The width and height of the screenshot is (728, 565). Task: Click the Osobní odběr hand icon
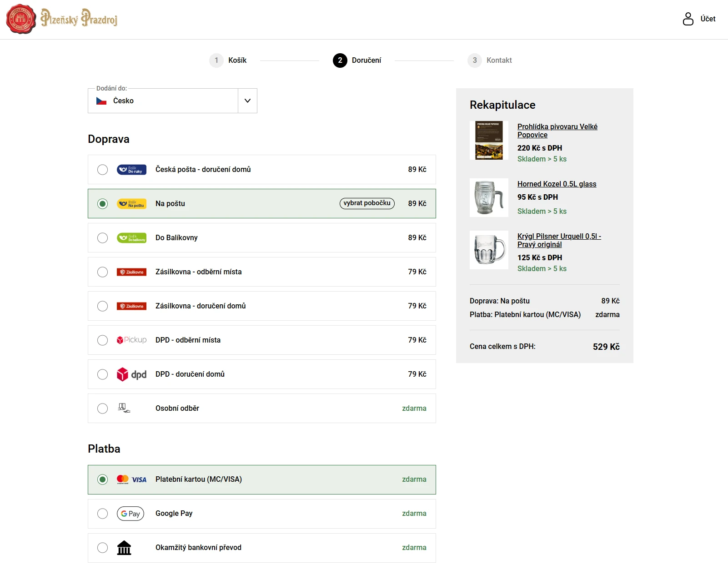[124, 408]
